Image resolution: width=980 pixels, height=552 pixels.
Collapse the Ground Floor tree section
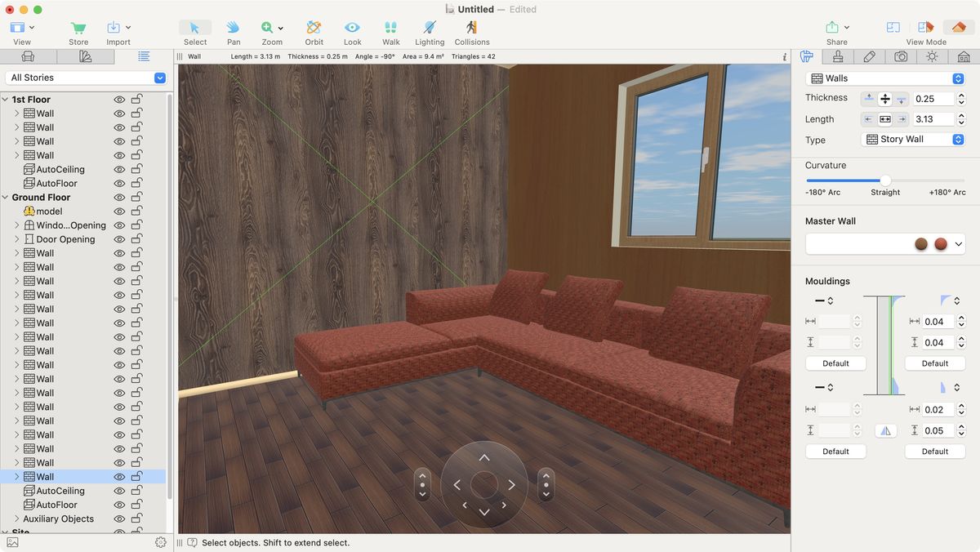click(x=7, y=197)
